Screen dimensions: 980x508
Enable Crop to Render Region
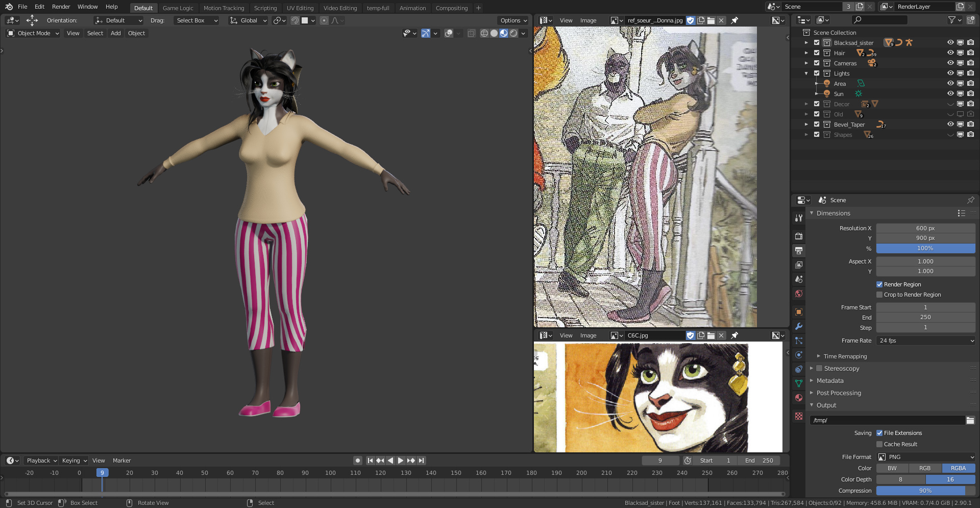[x=879, y=295]
